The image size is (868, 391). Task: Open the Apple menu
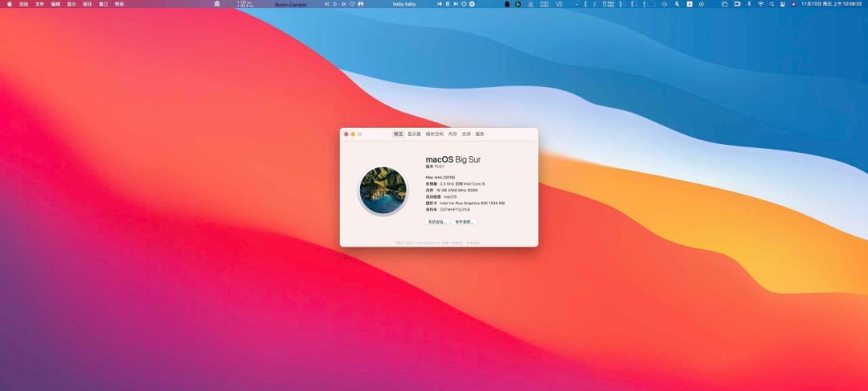(x=10, y=4)
